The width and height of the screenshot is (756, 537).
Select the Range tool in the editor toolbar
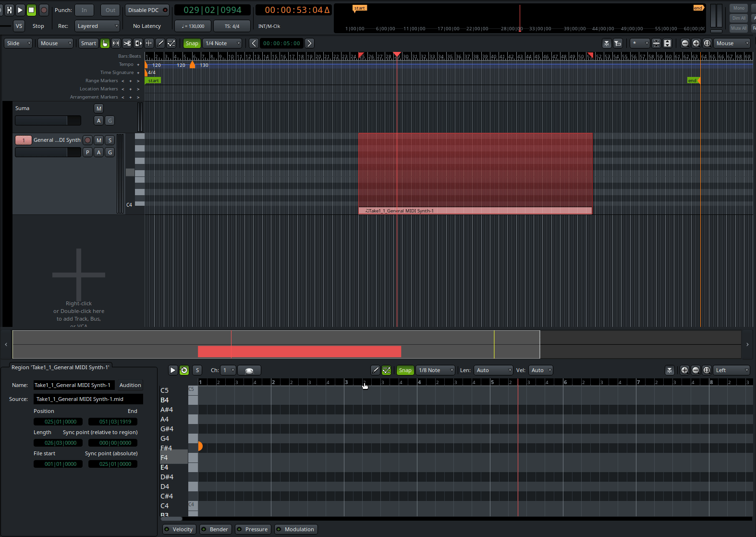[116, 43]
